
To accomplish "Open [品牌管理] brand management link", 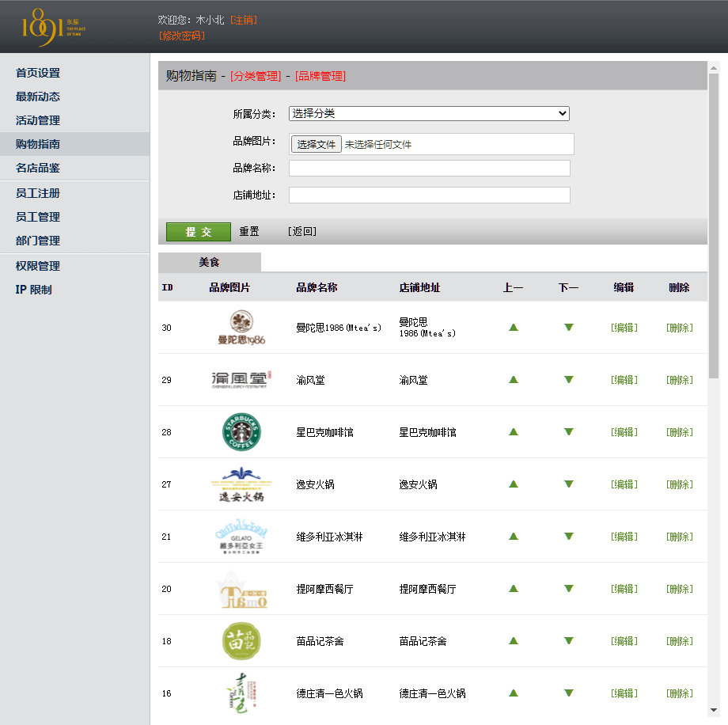I will [320, 76].
